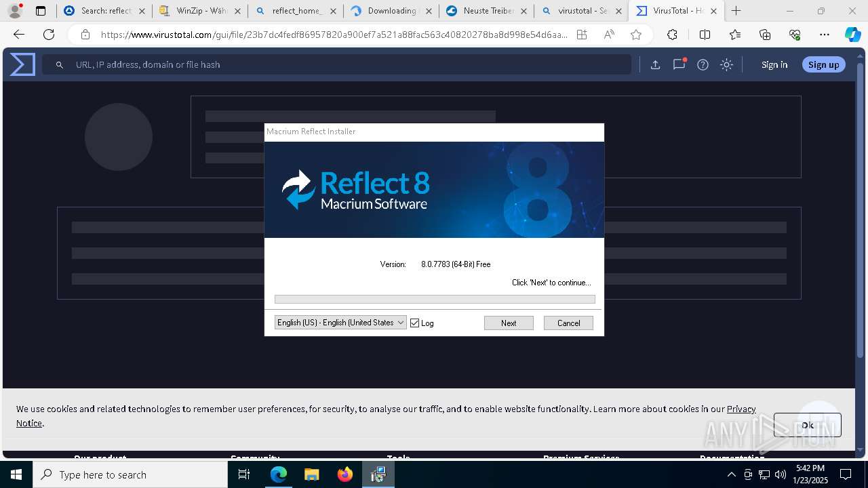Click the installer progress bar

pyautogui.click(x=435, y=299)
